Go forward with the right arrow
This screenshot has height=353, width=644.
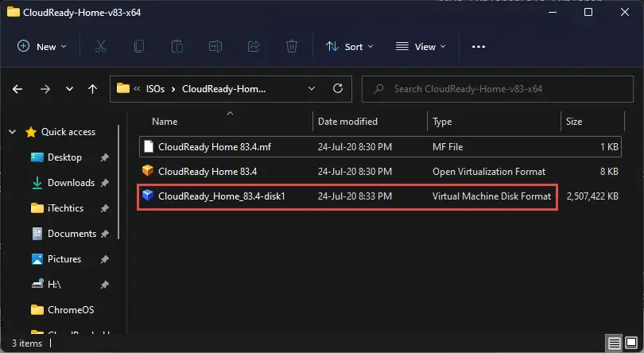click(x=45, y=89)
